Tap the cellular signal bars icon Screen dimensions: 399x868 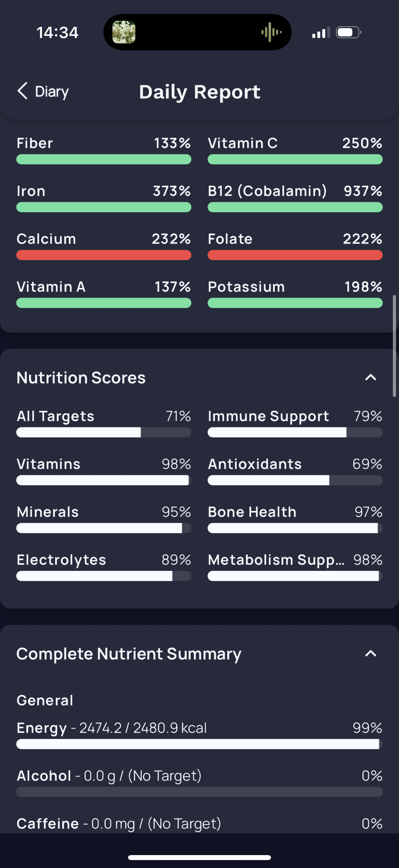[x=321, y=33]
